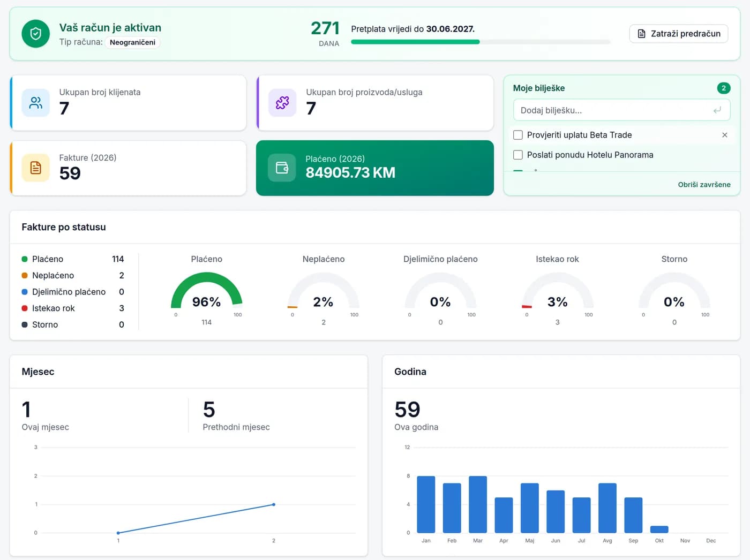Submit note with the enter arrow icon
This screenshot has width=750, height=560.
coord(717,110)
